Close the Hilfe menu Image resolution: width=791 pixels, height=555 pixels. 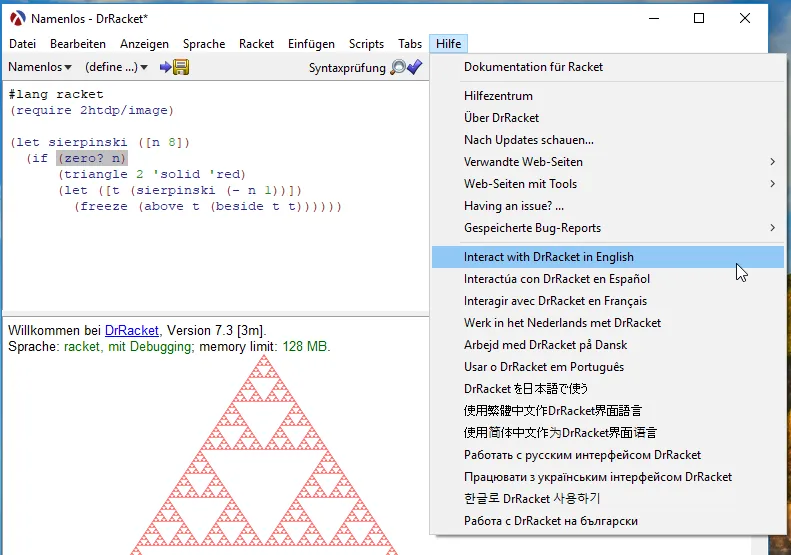pos(448,44)
